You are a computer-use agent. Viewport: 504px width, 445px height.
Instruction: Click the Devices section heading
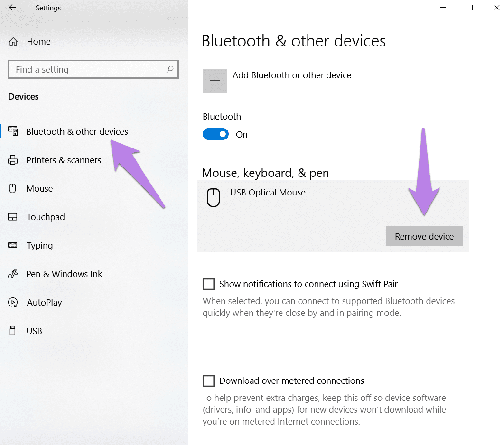23,97
